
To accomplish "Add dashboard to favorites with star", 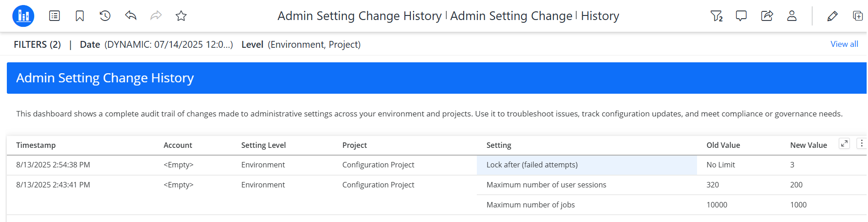I will coord(181,16).
